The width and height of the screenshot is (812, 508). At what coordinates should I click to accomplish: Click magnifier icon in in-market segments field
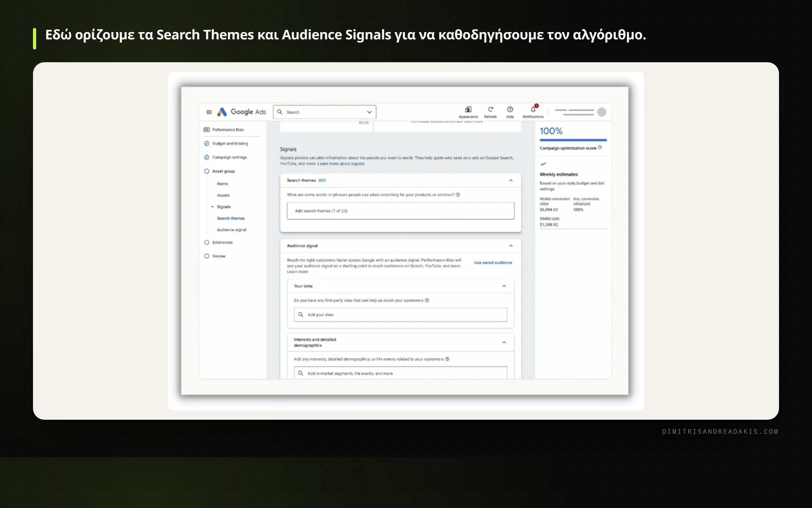301,373
